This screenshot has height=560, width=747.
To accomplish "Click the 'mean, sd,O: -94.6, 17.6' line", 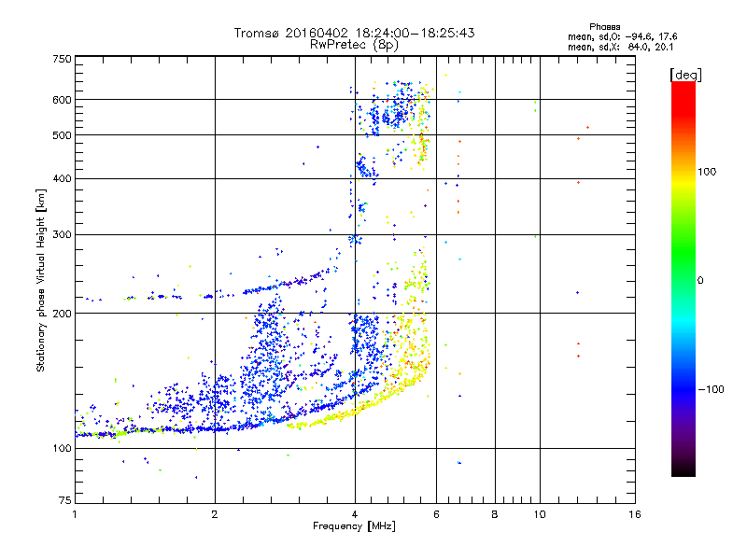I will coord(622,36).
